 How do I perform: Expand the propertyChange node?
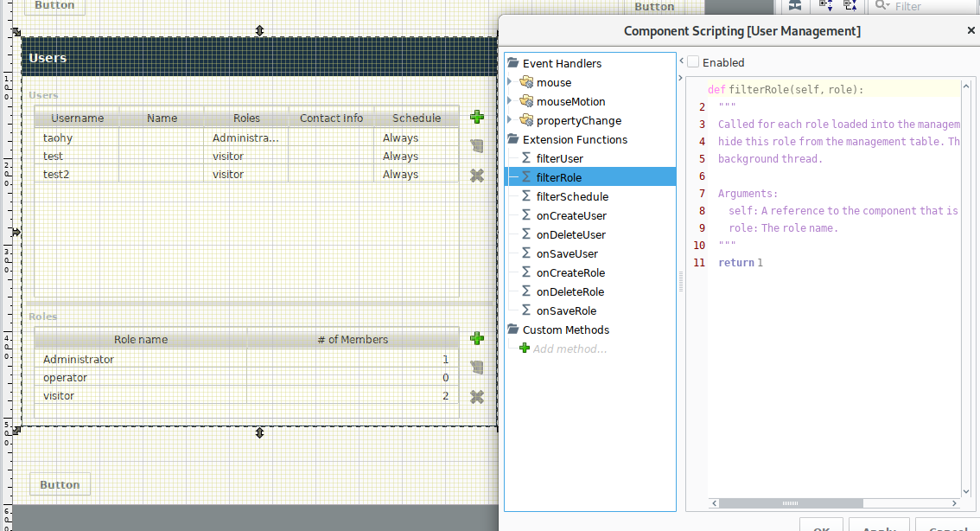coord(510,120)
